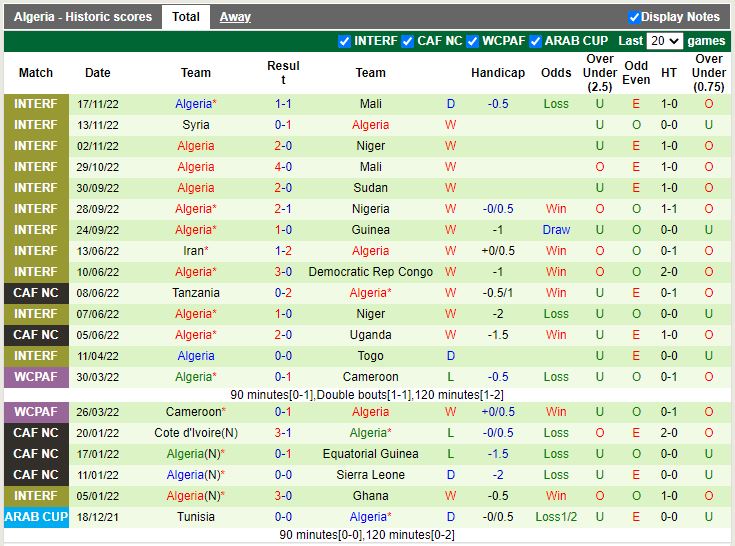This screenshot has width=735, height=546.
Task: Open the 2-1 result against Nigeria
Action: pos(283,209)
